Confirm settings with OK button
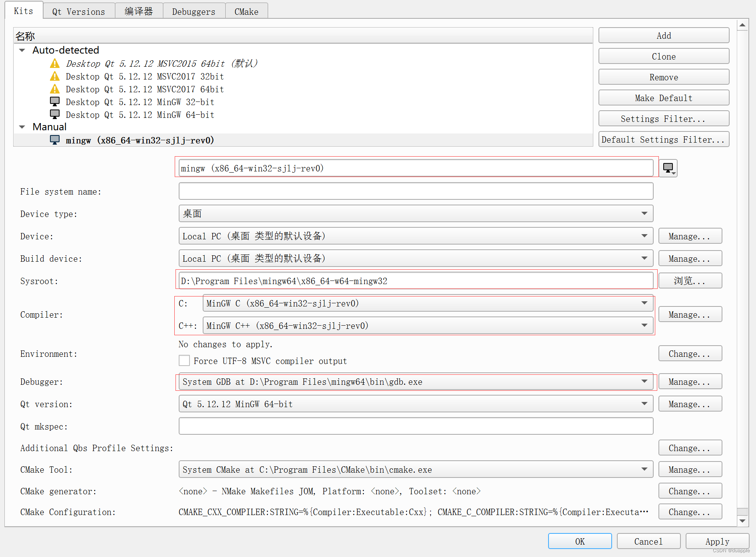756x557 pixels. tap(580, 541)
